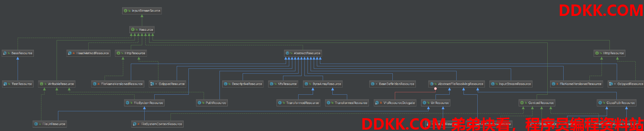Select the BeanDefinitionResource node
Screen dimensions: 644x131
pos(392,84)
